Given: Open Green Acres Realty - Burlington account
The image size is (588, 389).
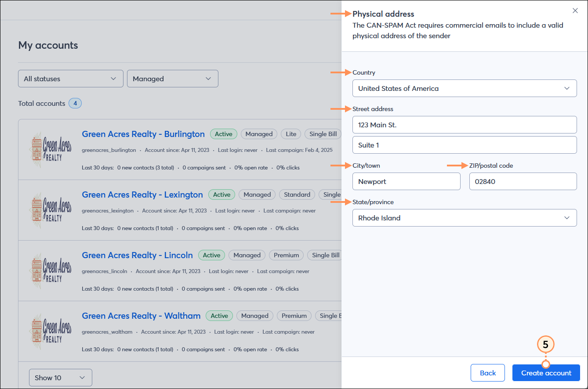Looking at the screenshot, I should [143, 134].
